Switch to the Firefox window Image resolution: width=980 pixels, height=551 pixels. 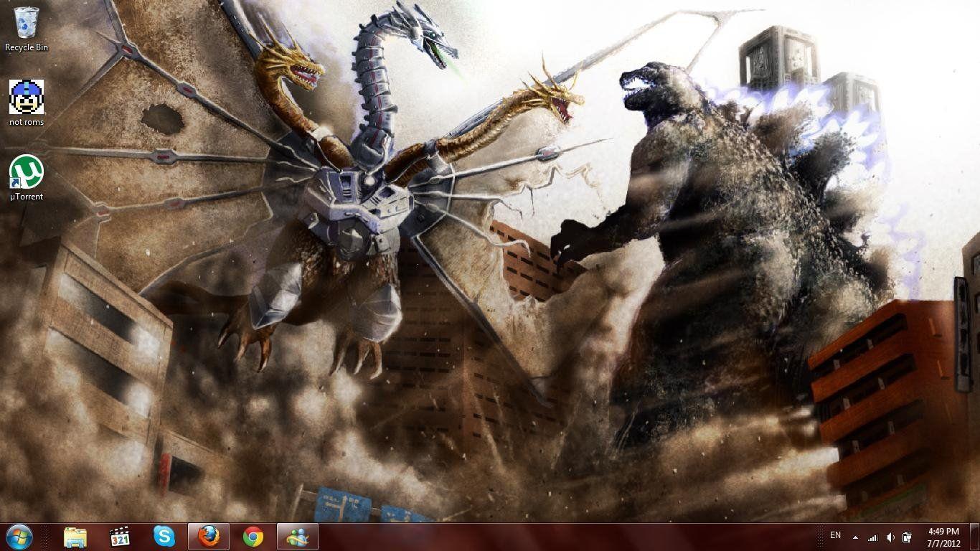pyautogui.click(x=209, y=537)
